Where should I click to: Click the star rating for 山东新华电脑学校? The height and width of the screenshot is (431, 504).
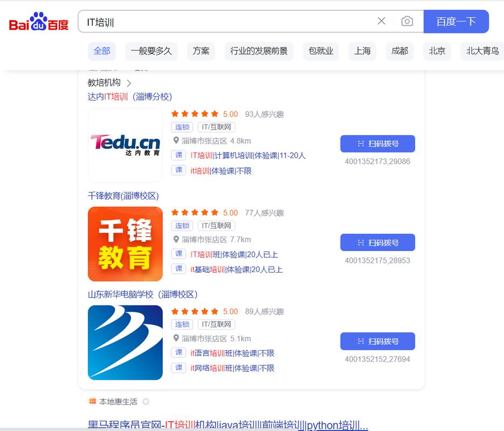click(x=195, y=311)
